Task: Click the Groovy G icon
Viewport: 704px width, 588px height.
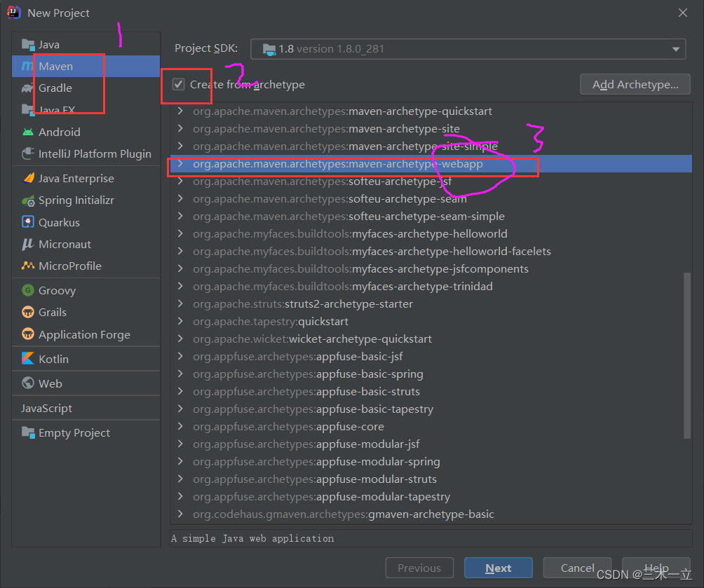Action: [x=28, y=290]
